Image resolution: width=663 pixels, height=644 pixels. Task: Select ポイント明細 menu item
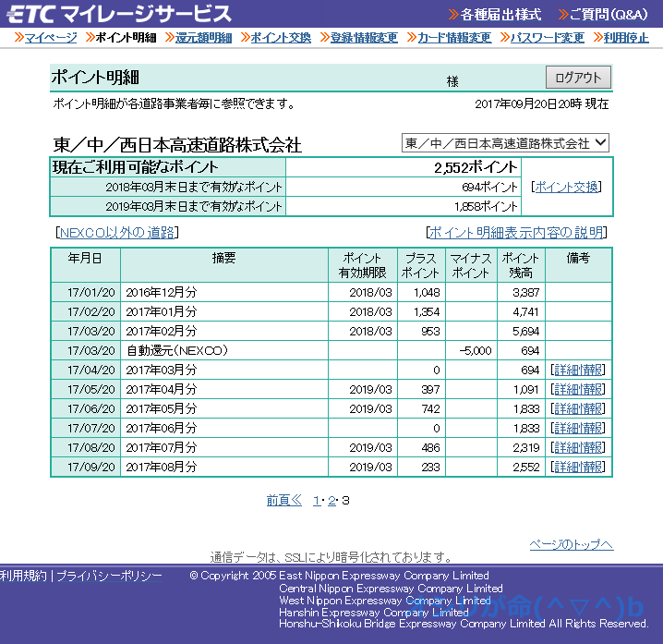[x=126, y=38]
